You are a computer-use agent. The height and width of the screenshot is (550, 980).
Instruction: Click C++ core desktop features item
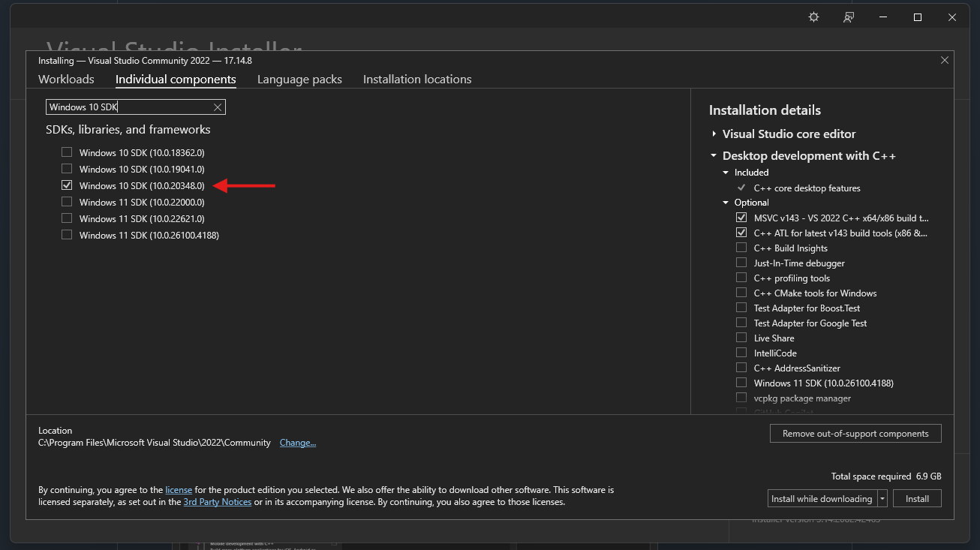click(807, 188)
